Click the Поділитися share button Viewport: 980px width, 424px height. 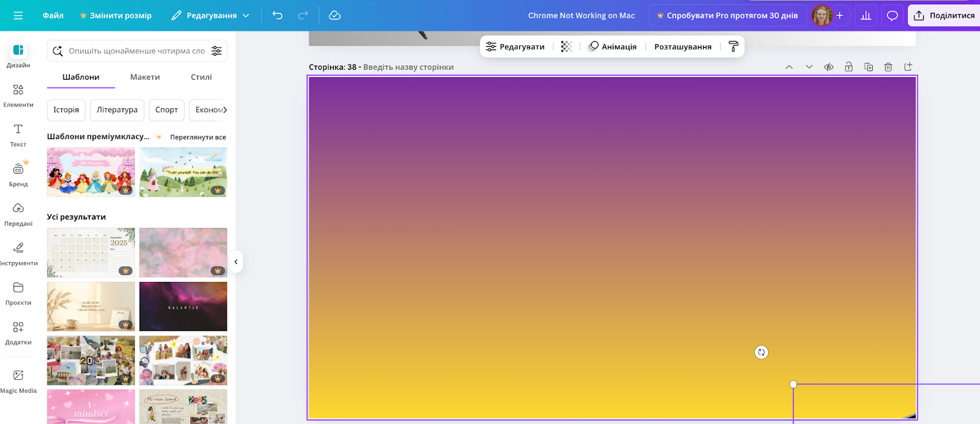944,15
